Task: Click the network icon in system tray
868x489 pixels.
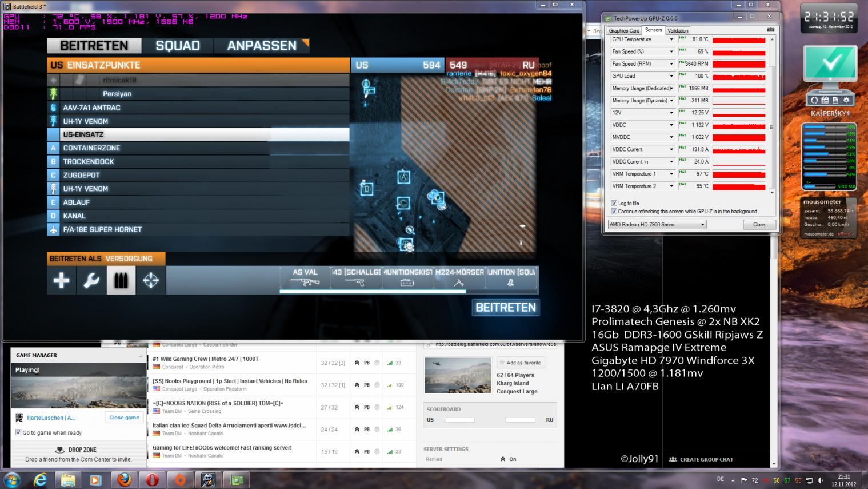Action: pyautogui.click(x=809, y=480)
